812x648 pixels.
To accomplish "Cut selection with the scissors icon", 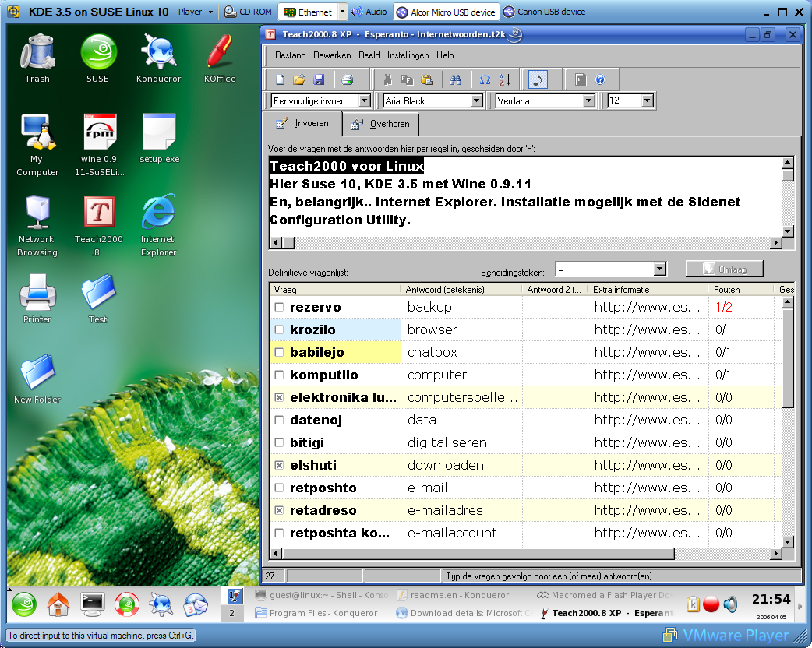I will tap(387, 79).
